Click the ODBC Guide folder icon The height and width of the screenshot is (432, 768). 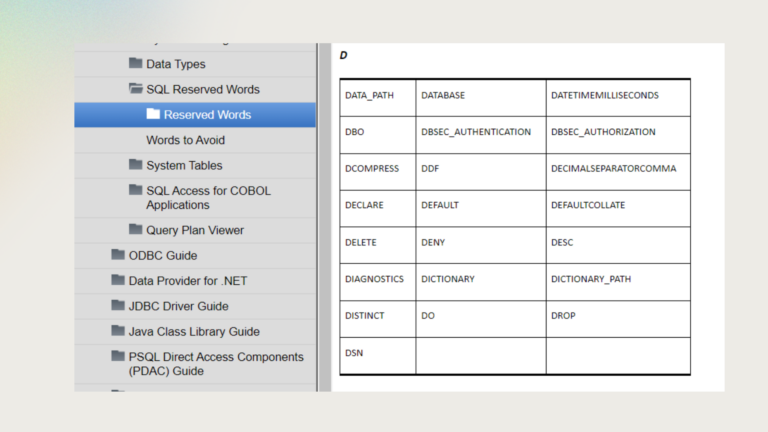point(119,255)
